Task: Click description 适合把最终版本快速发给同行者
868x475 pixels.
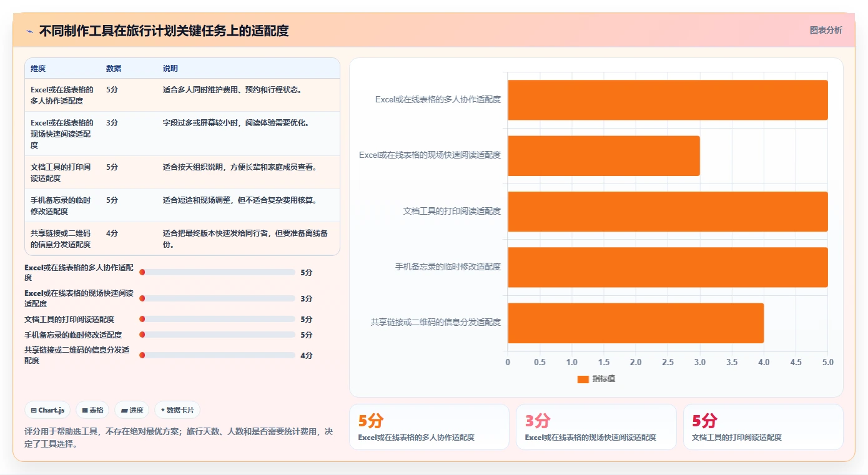Action: coord(245,238)
